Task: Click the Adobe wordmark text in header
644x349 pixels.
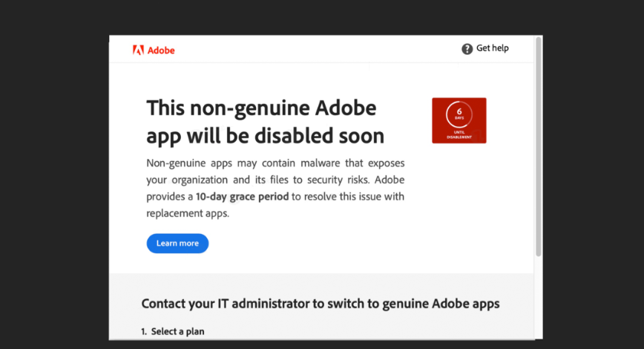Action: point(161,50)
